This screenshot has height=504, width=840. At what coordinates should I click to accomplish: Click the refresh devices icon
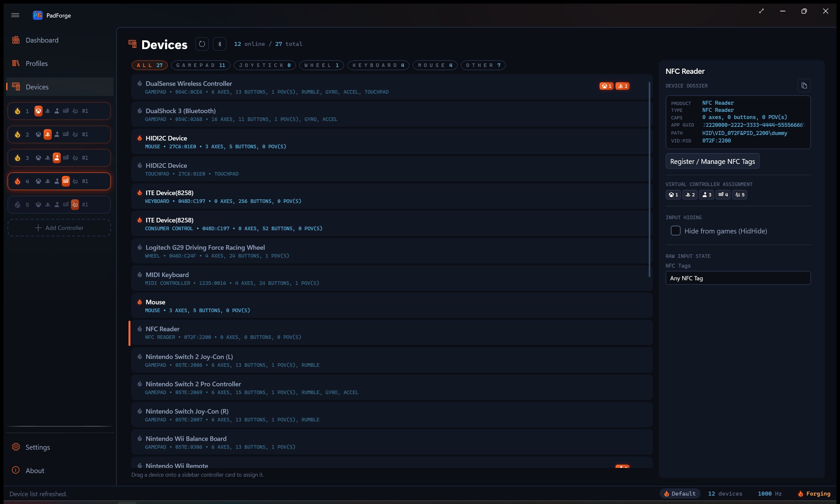point(202,44)
